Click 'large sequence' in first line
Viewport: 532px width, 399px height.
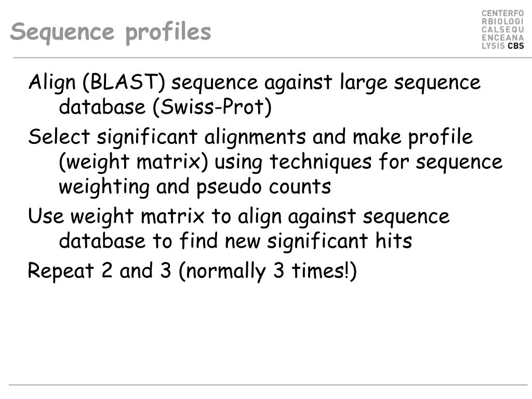(x=410, y=83)
